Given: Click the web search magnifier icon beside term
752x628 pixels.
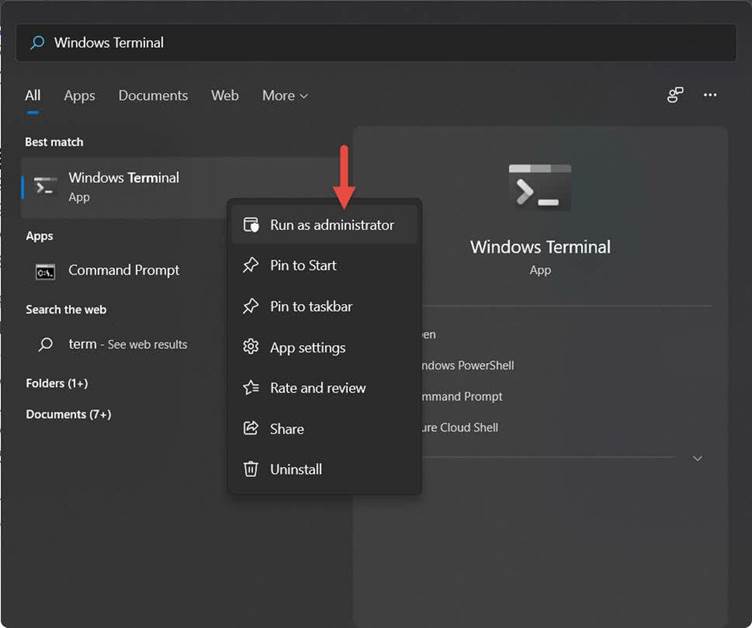Looking at the screenshot, I should coord(46,344).
